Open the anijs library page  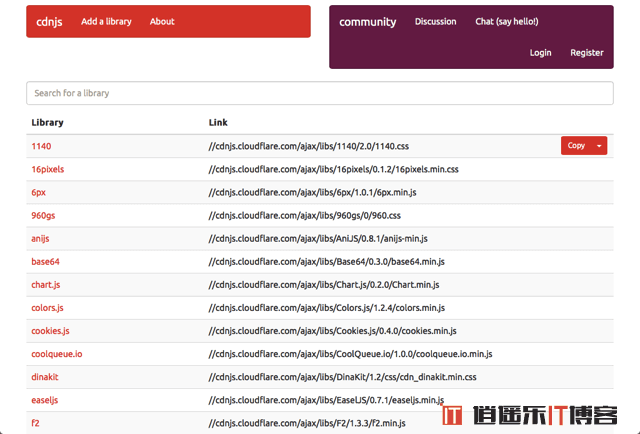point(40,238)
